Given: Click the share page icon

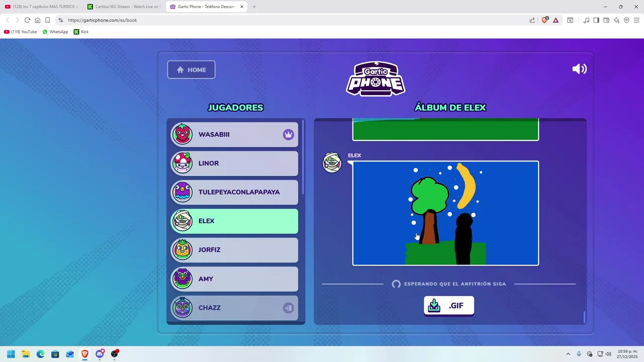Looking at the screenshot, I should pyautogui.click(x=532, y=20).
